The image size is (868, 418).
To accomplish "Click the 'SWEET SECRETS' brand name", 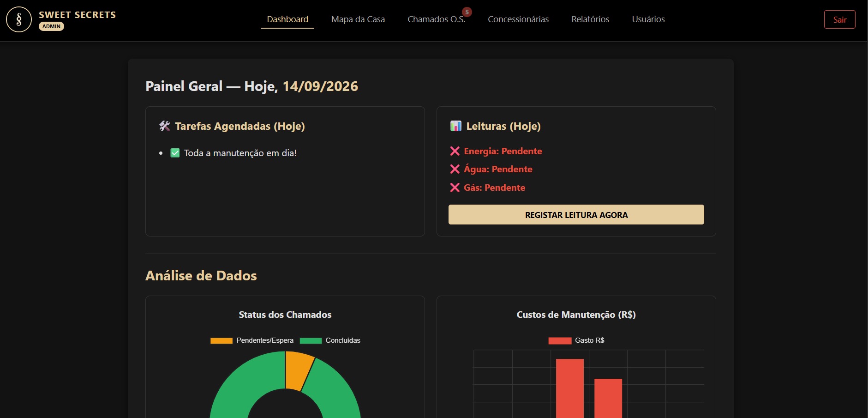I will pyautogui.click(x=78, y=15).
